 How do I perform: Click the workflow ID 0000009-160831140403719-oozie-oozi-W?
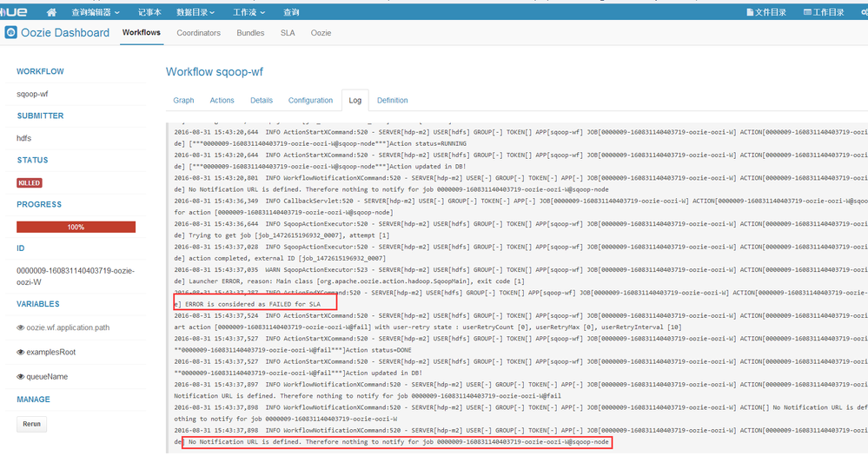click(x=76, y=276)
